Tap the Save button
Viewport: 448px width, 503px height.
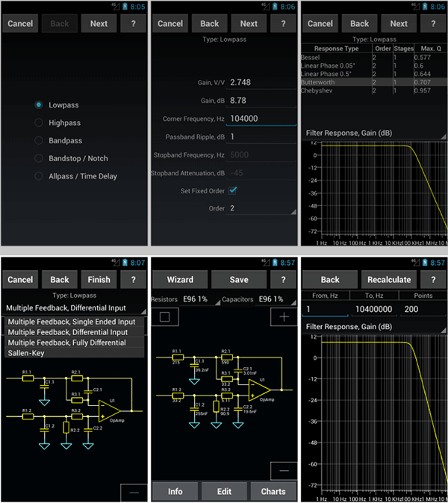coord(239,279)
